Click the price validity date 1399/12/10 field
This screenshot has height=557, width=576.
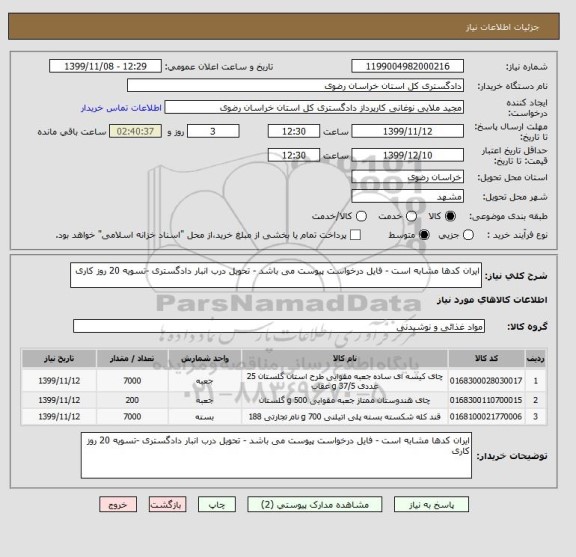[407, 155]
